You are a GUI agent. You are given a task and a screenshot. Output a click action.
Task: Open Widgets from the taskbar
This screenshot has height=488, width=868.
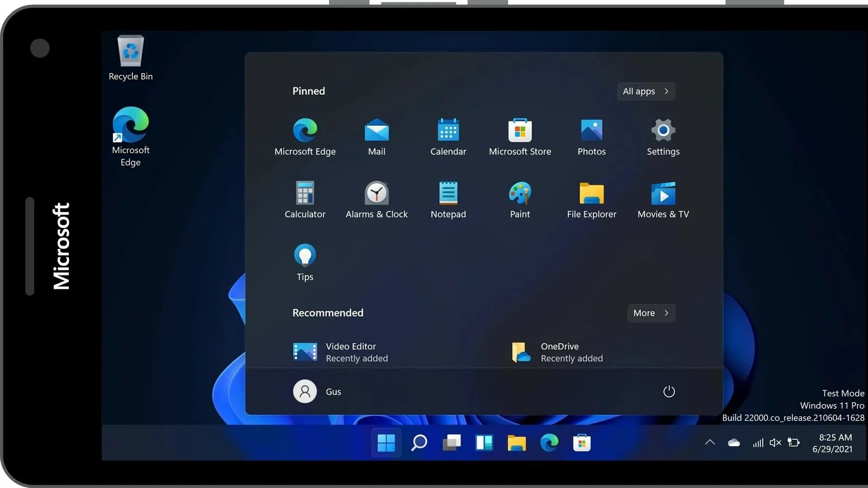click(x=484, y=443)
